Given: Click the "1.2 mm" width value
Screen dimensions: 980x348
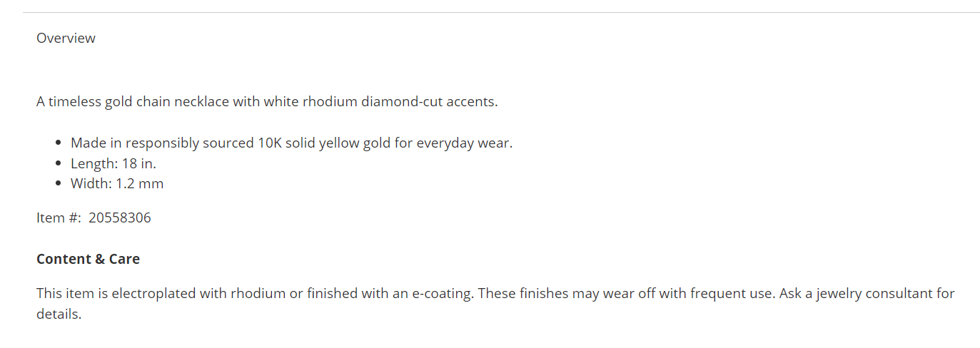Looking at the screenshot, I should pos(140,183).
